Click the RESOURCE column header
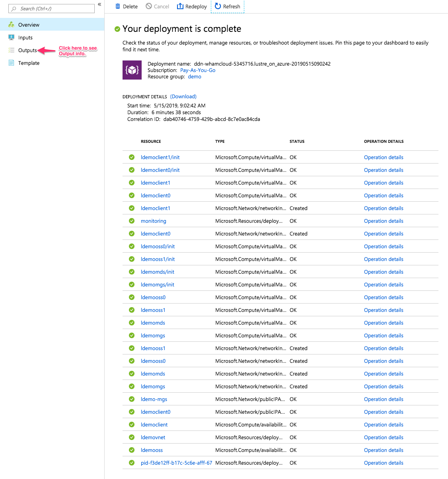448x479 pixels. tap(151, 141)
